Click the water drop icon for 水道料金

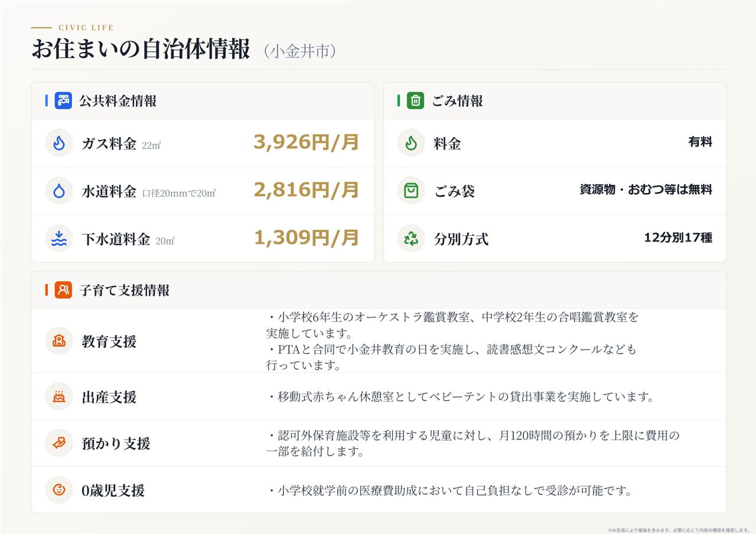58,191
